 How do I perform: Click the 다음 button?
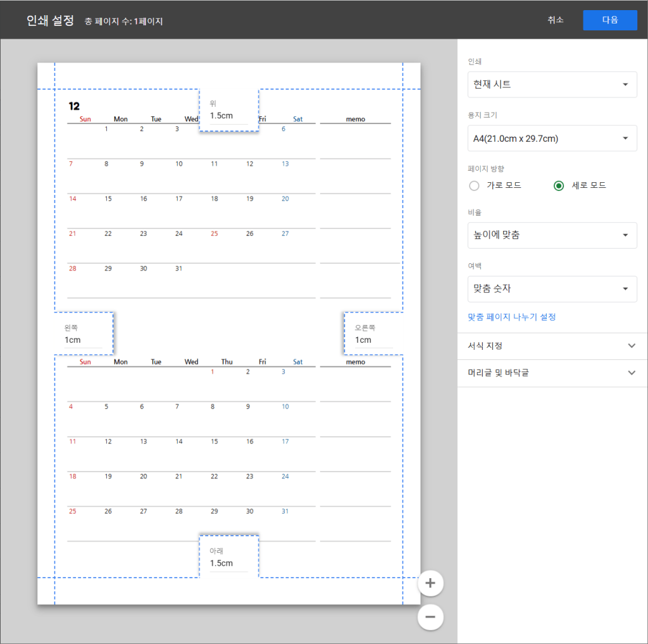[609, 20]
